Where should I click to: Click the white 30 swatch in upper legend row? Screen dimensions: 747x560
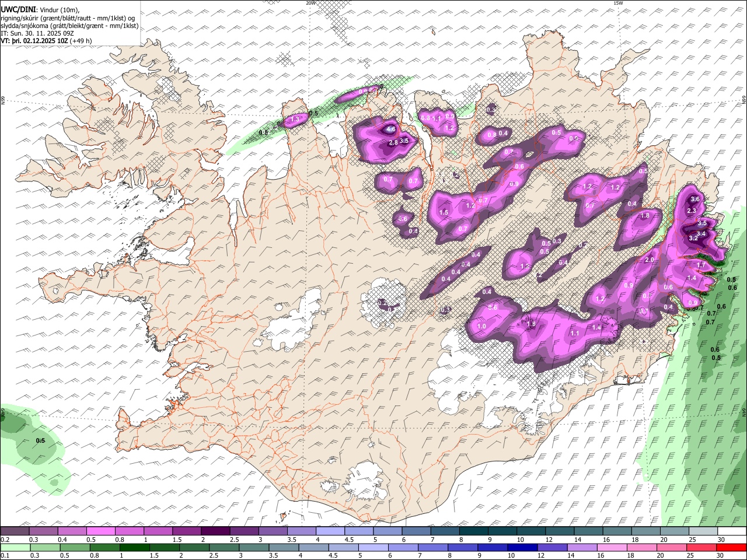732,531
